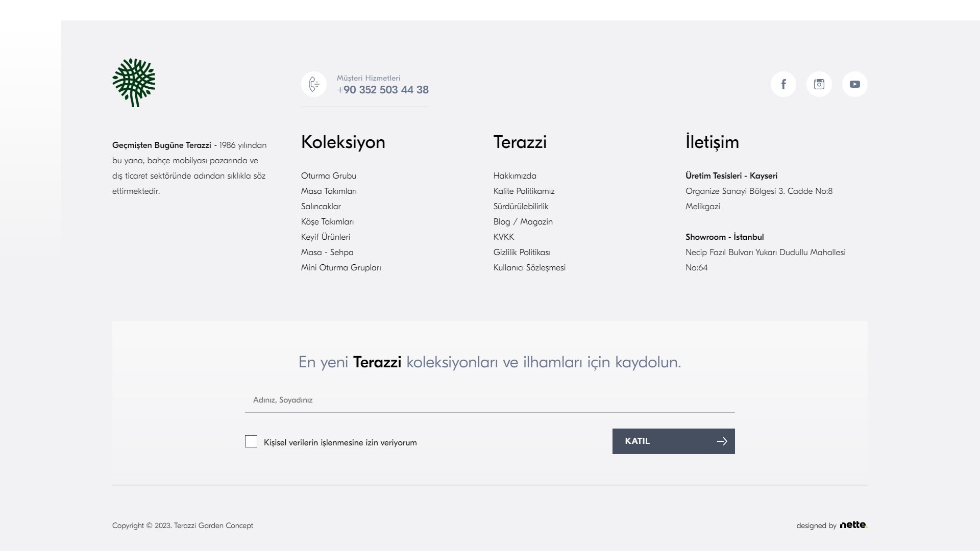Open the Keyif Ürünleri link
Viewport: 980px width, 551px height.
[326, 237]
